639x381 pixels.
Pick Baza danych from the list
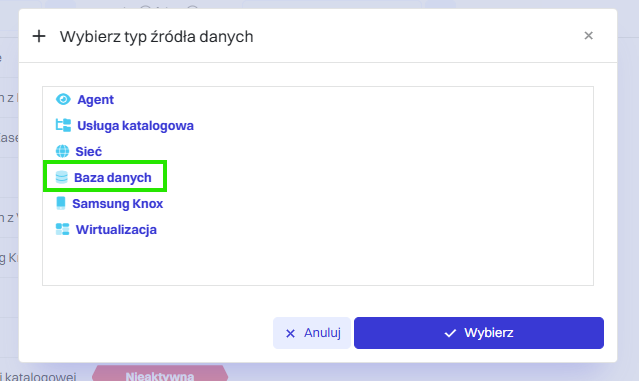(112, 178)
